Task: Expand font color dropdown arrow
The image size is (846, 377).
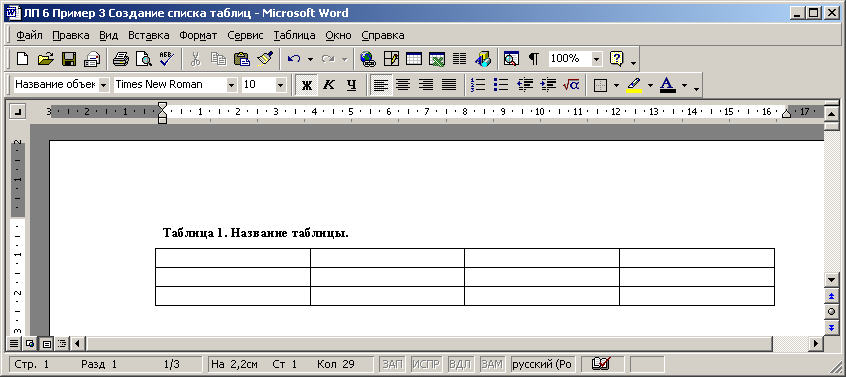Action: 685,85
